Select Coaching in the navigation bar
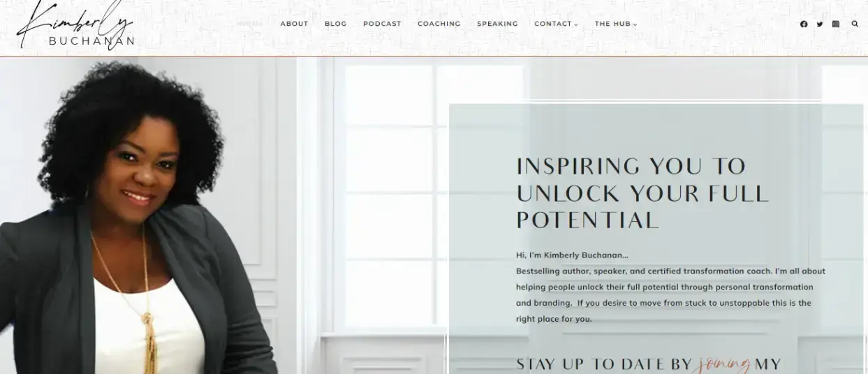This screenshot has width=868, height=374. point(439,24)
